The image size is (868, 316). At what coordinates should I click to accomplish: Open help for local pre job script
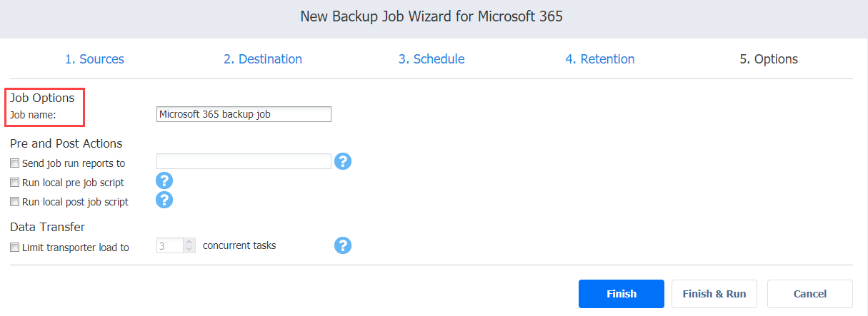coord(165,181)
